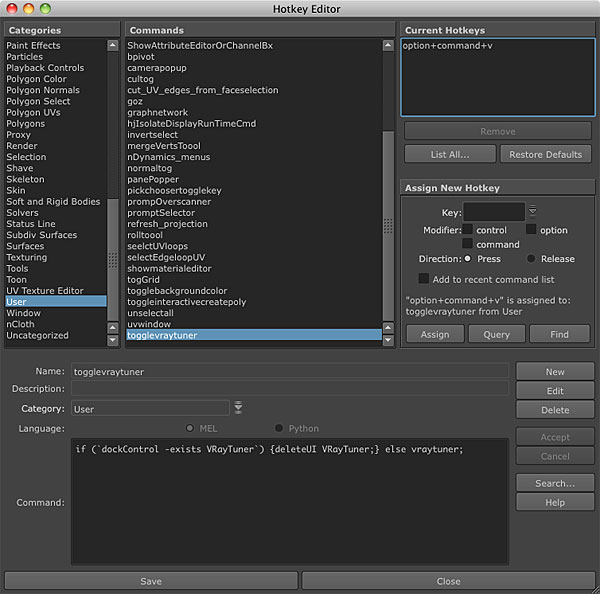Select the nCloth category
The height and width of the screenshot is (594, 600).
point(56,324)
